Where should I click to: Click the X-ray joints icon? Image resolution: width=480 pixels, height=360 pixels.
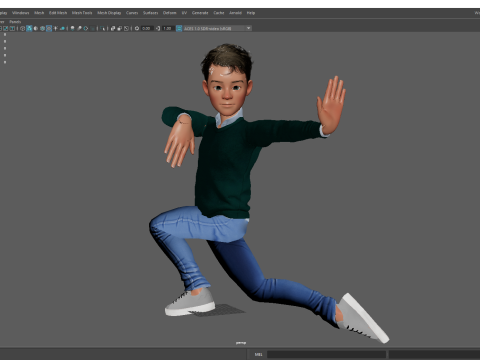pyautogui.click(x=126, y=28)
